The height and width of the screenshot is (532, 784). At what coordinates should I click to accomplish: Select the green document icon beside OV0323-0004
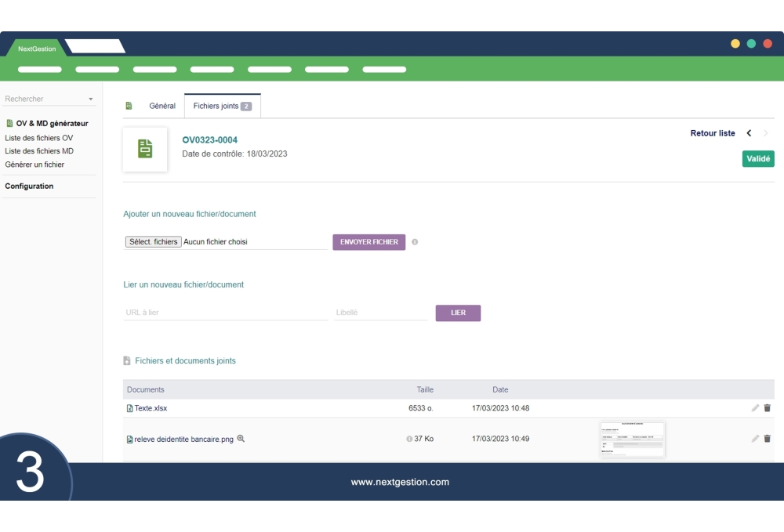(145, 149)
